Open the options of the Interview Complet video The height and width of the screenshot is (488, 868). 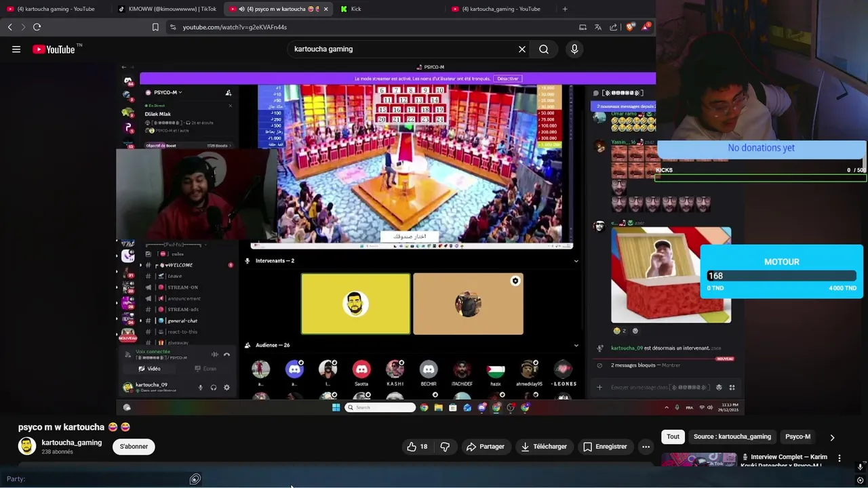[x=840, y=458]
